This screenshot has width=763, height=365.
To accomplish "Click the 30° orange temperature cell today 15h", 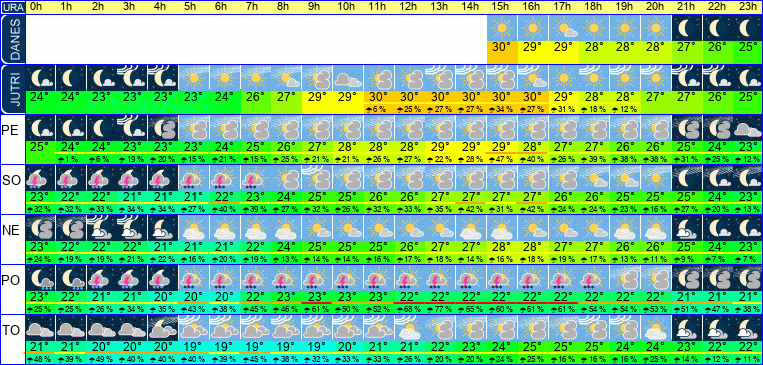I will point(502,52).
